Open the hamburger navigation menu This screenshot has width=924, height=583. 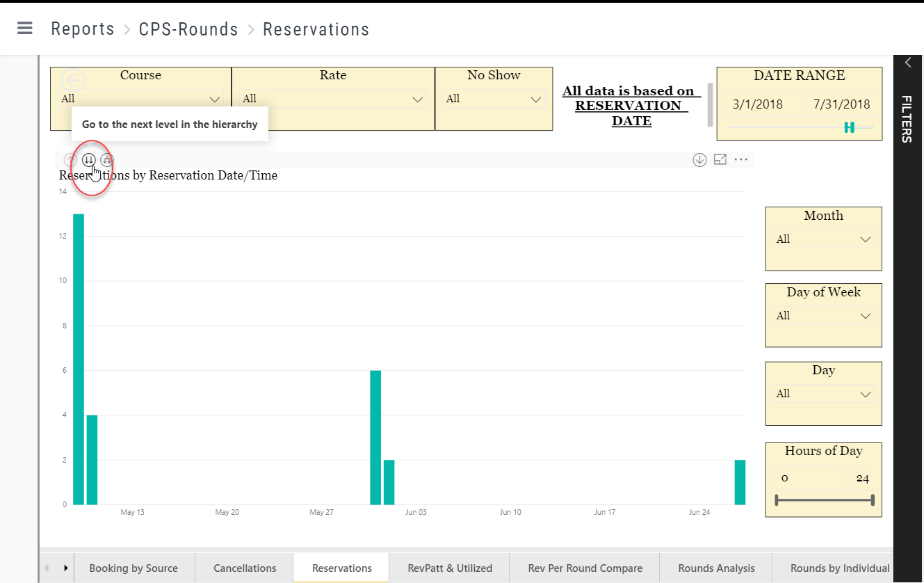(x=24, y=29)
